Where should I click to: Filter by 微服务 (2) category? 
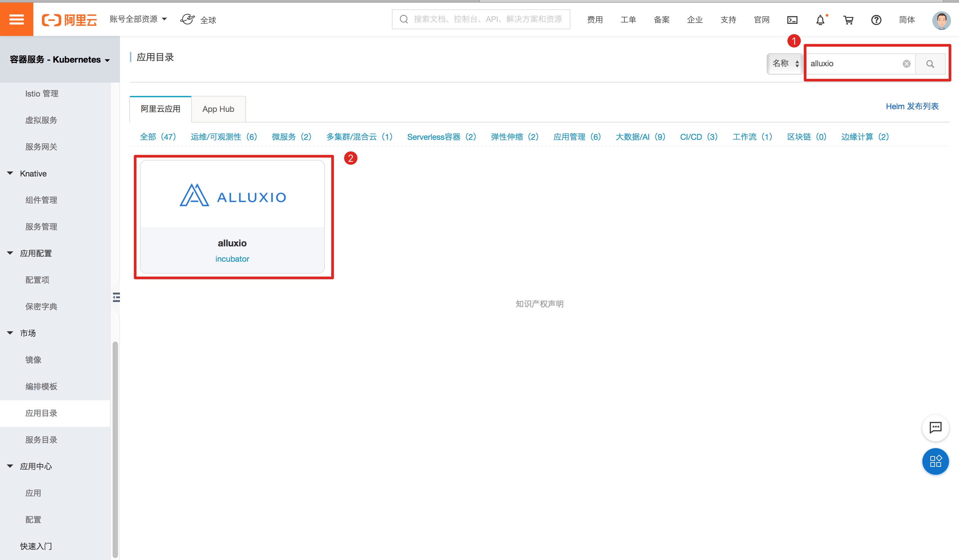tap(292, 137)
